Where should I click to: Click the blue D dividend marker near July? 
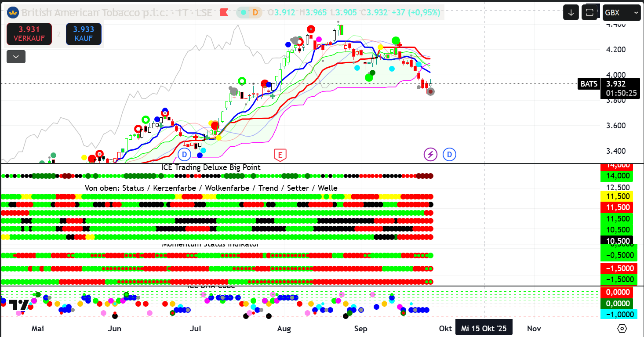point(185,154)
